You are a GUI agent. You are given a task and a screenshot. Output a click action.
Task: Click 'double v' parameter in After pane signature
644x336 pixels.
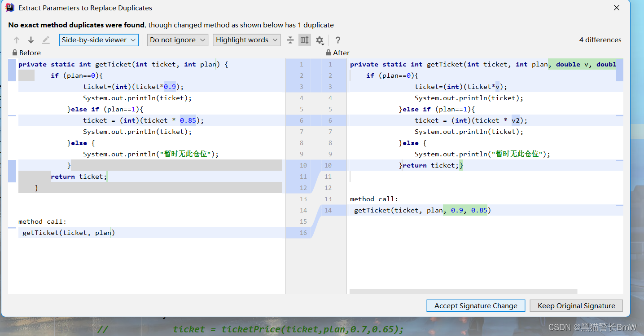tap(572, 64)
